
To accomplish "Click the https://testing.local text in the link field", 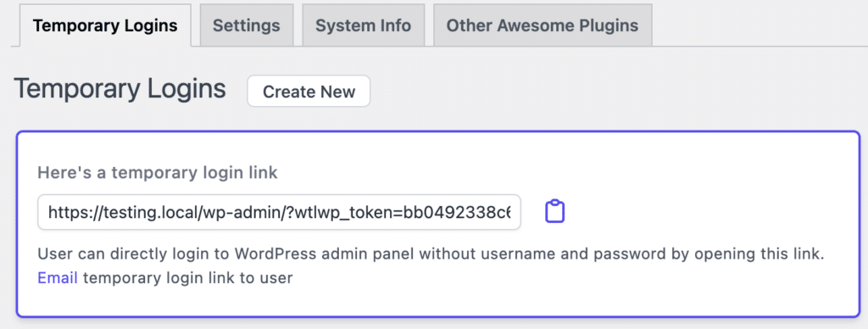I will pyautogui.click(x=123, y=212).
